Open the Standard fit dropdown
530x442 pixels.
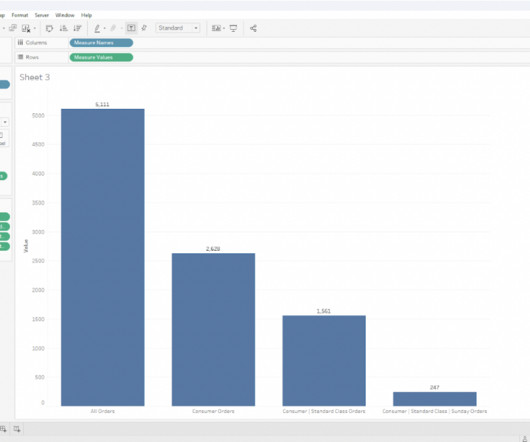coord(178,28)
